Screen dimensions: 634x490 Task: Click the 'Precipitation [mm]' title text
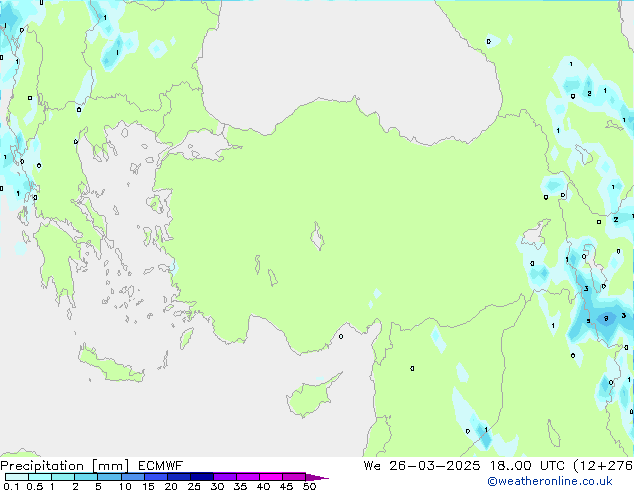[x=65, y=466]
